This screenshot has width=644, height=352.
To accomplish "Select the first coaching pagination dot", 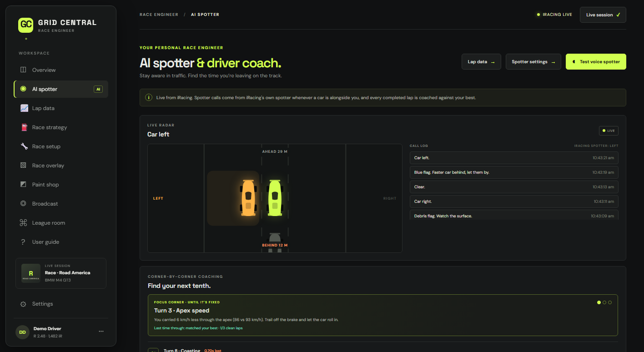I will point(599,302).
